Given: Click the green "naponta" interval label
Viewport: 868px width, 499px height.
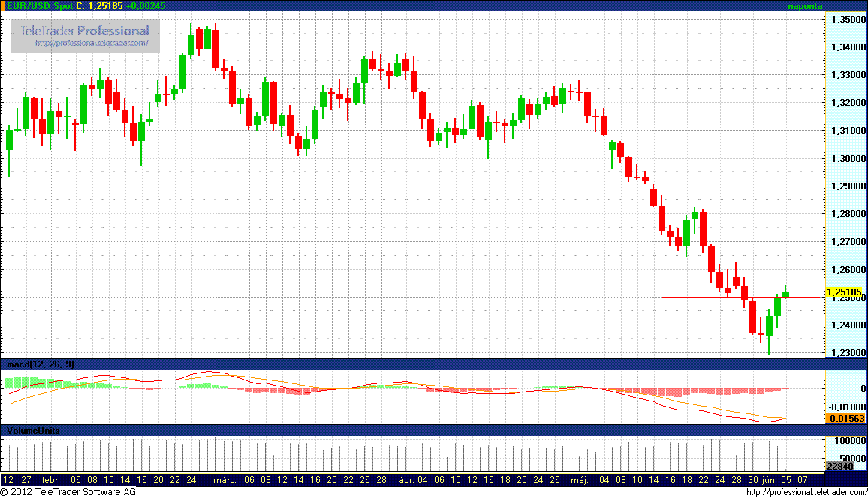Looking at the screenshot, I should (805, 5).
